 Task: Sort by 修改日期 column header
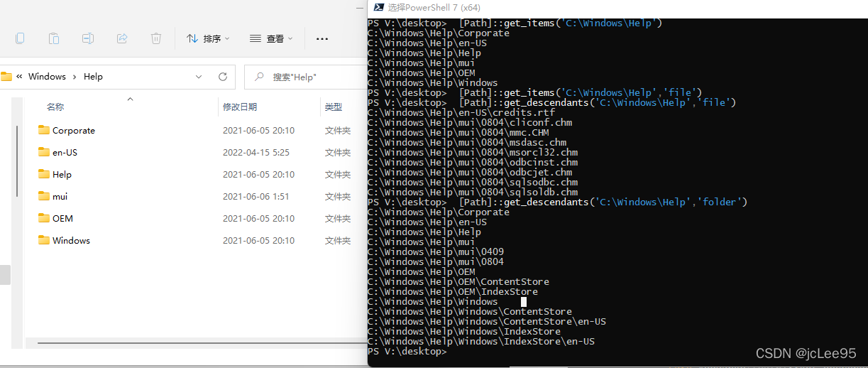[x=240, y=107]
